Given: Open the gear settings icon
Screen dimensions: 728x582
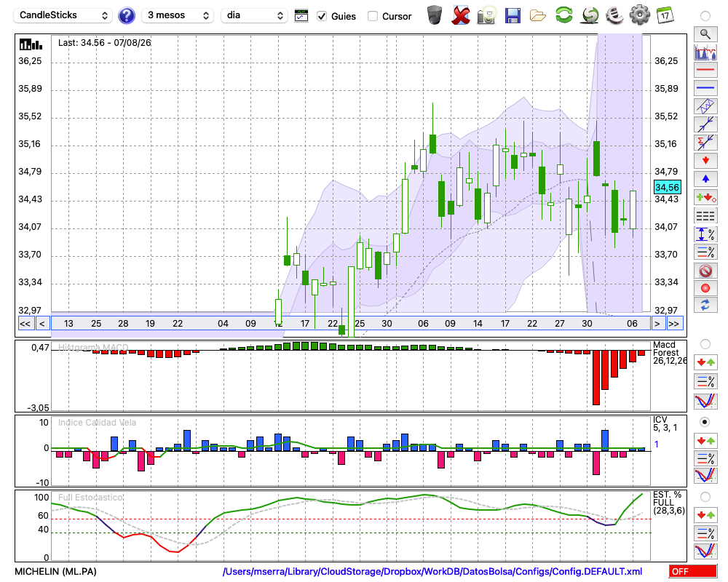Looking at the screenshot, I should [x=639, y=15].
